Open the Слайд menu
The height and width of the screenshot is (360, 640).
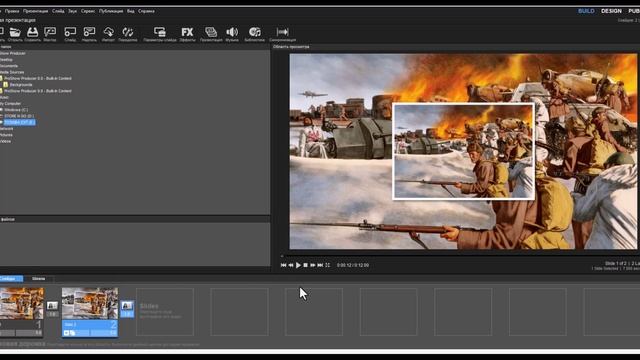(58, 11)
